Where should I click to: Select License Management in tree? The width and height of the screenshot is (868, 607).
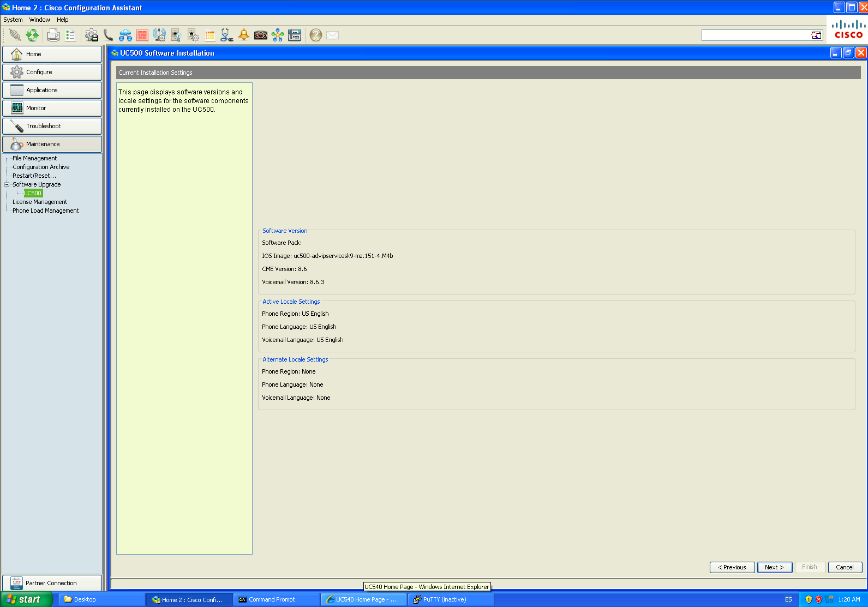(x=40, y=202)
